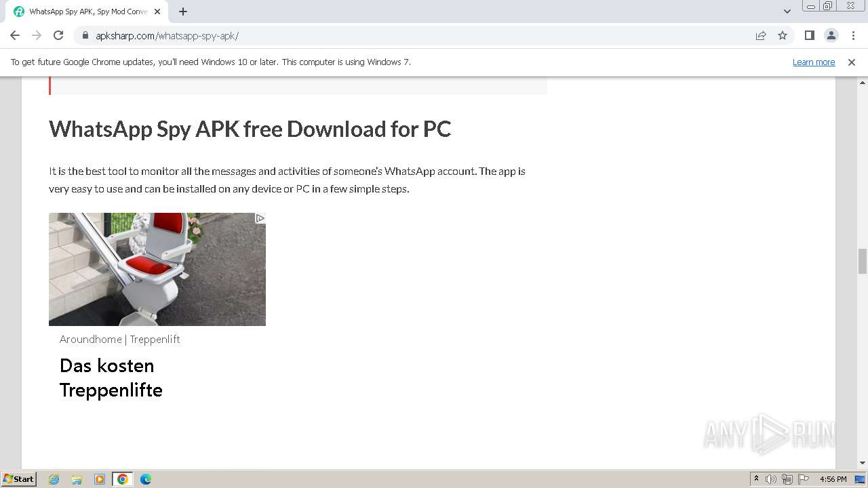Screen dimensions: 868x488
Task: Open the network tray icon
Action: point(787,479)
